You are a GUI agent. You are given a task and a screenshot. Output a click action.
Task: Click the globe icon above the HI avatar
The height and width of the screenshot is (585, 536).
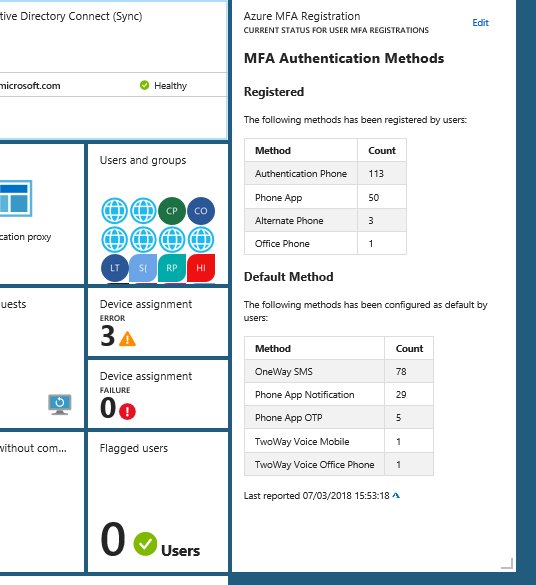click(201, 239)
